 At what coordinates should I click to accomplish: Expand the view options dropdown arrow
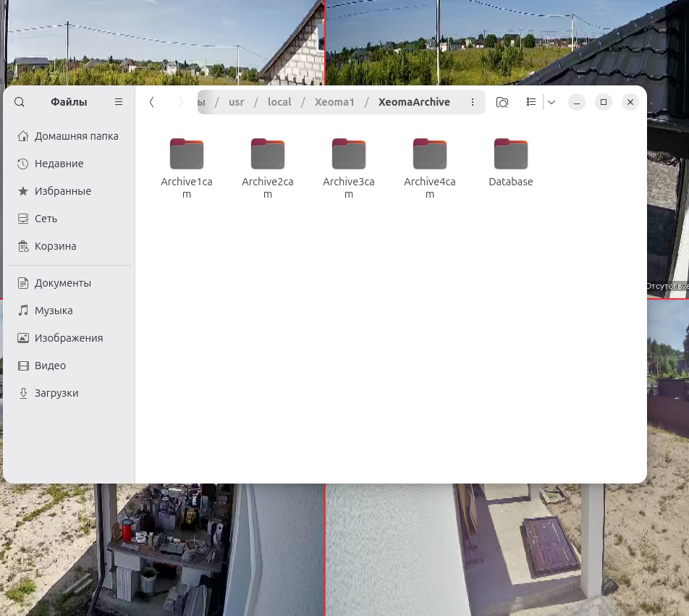[551, 102]
